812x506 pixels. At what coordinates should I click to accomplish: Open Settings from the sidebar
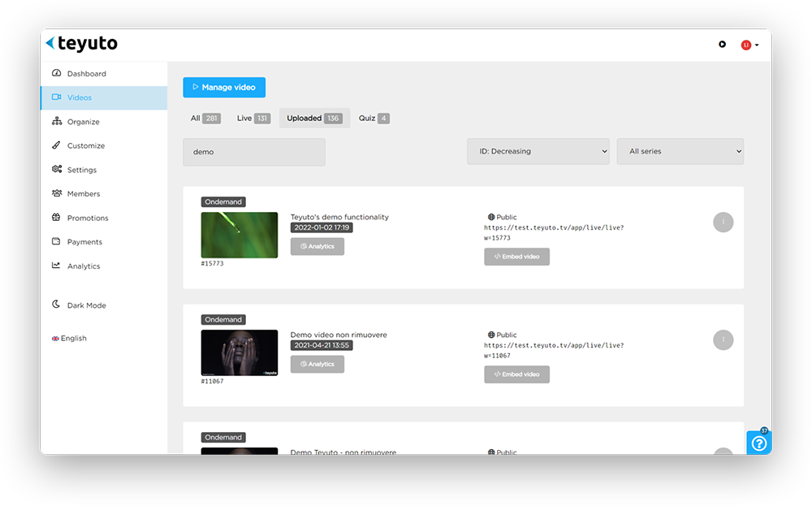pos(55,170)
